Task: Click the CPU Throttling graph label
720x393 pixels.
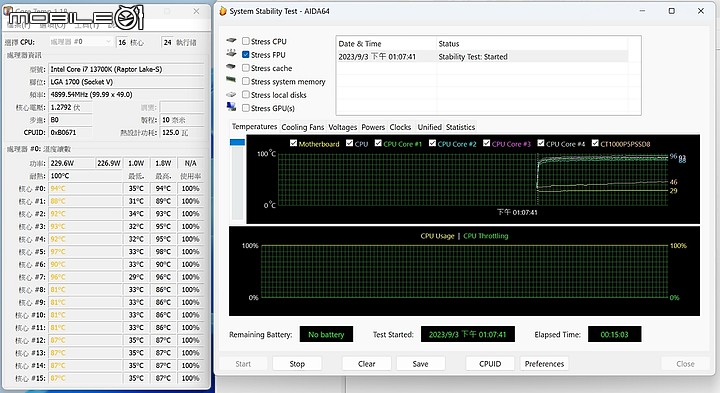Action: [x=486, y=236]
